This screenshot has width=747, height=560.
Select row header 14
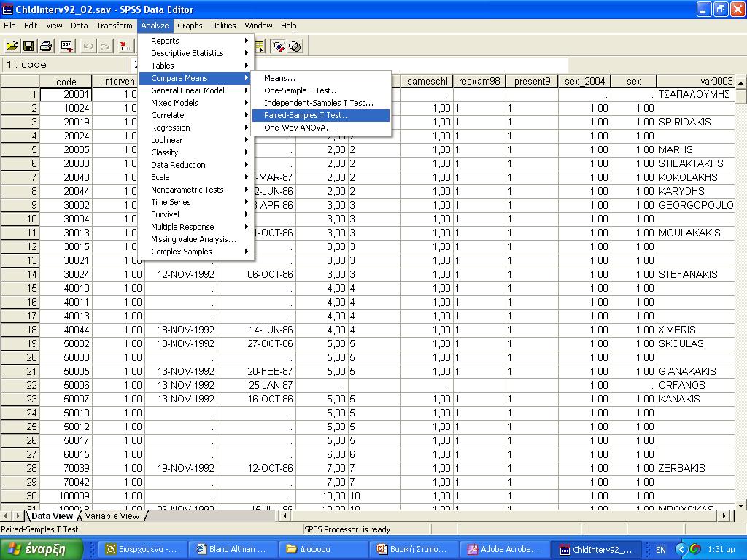[x=20, y=275]
